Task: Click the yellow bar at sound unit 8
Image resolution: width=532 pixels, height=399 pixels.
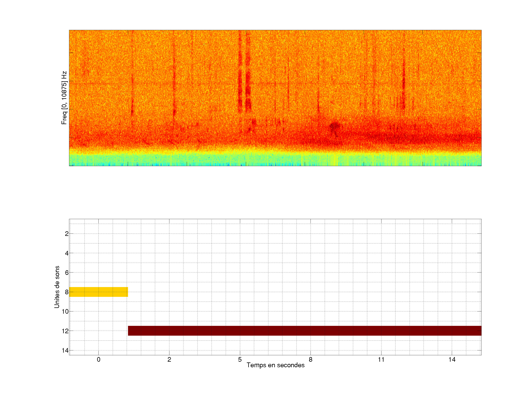Action: pyautogui.click(x=98, y=292)
